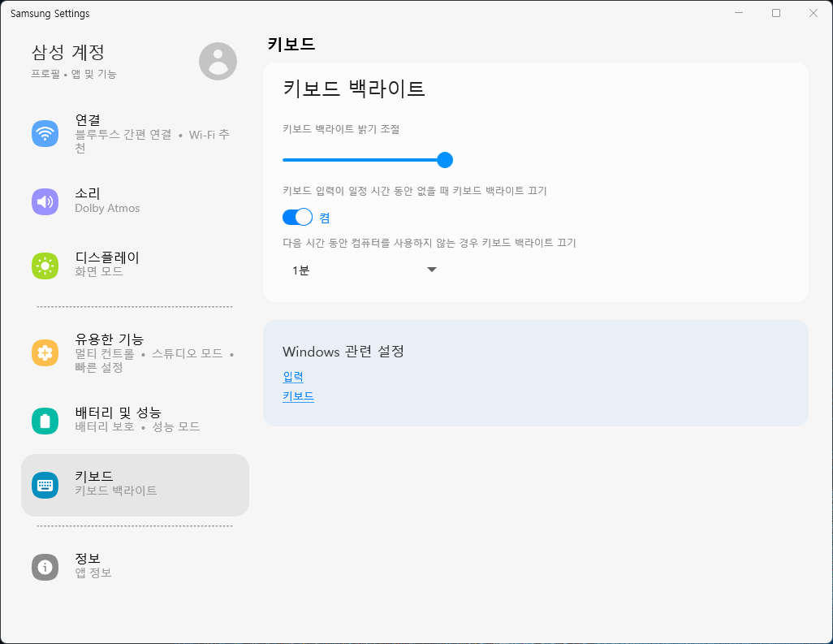The image size is (833, 644).
Task: Minimize the Samsung Settings window
Action: coord(739,13)
